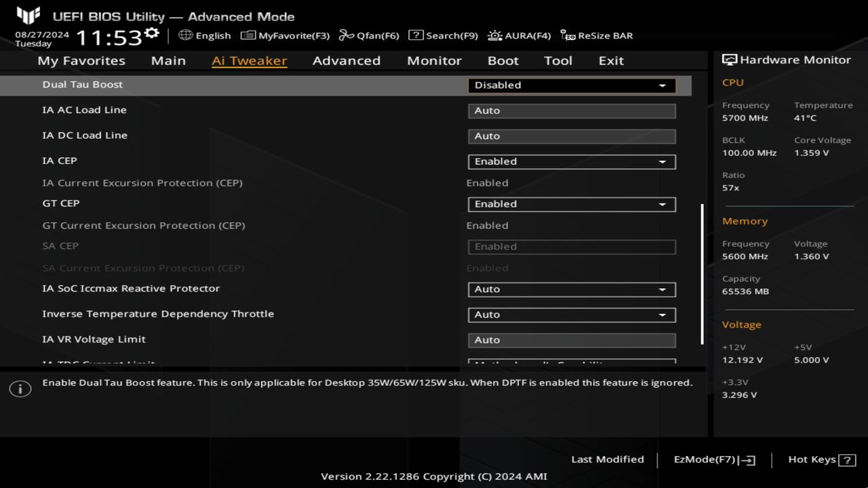Click the settings list scrollbar
Image resolution: width=868 pixels, height=488 pixels.
[x=703, y=274]
